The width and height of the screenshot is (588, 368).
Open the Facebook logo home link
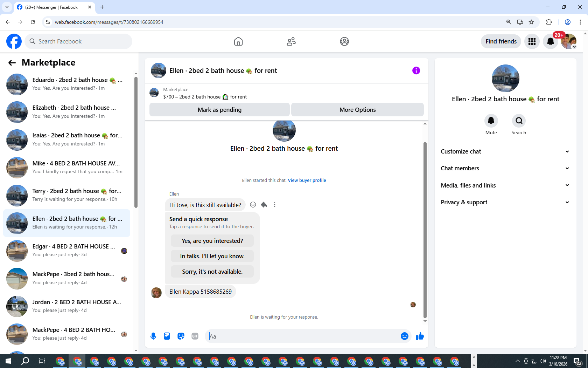point(14,41)
